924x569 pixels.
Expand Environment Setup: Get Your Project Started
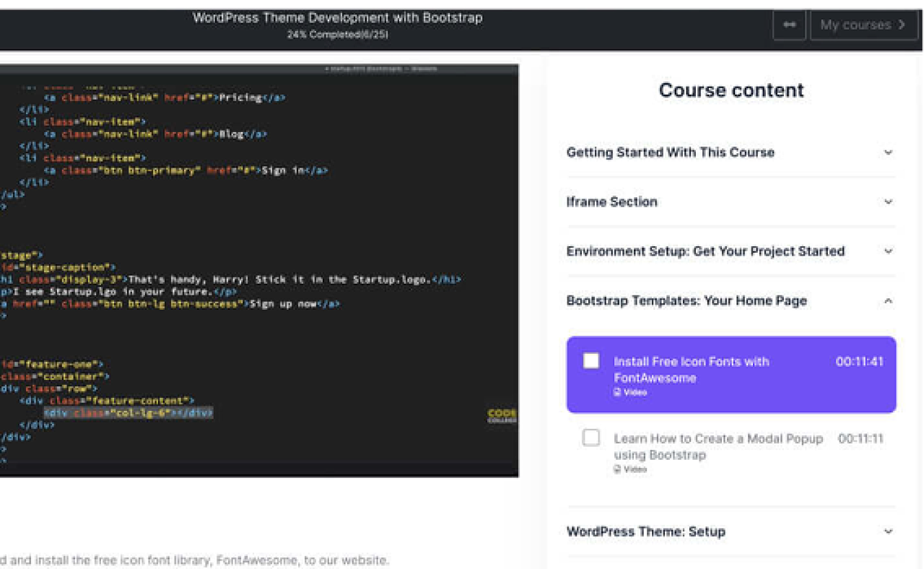pyautogui.click(x=705, y=251)
